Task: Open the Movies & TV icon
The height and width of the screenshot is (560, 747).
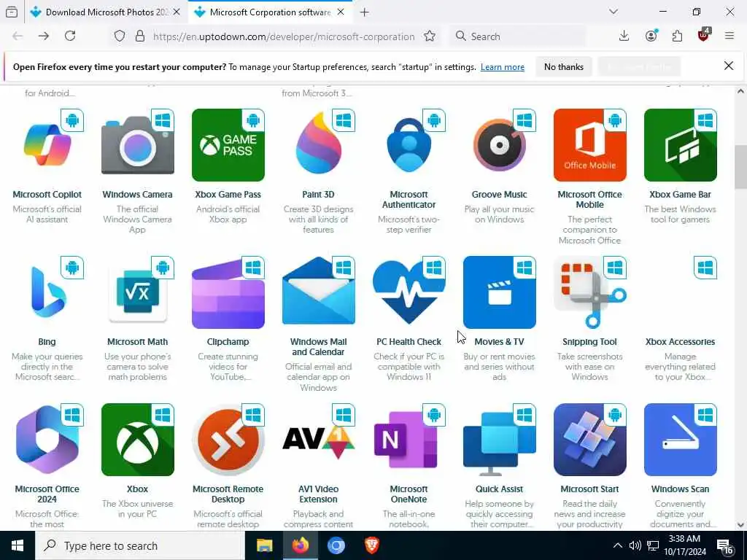Action: coord(499,292)
